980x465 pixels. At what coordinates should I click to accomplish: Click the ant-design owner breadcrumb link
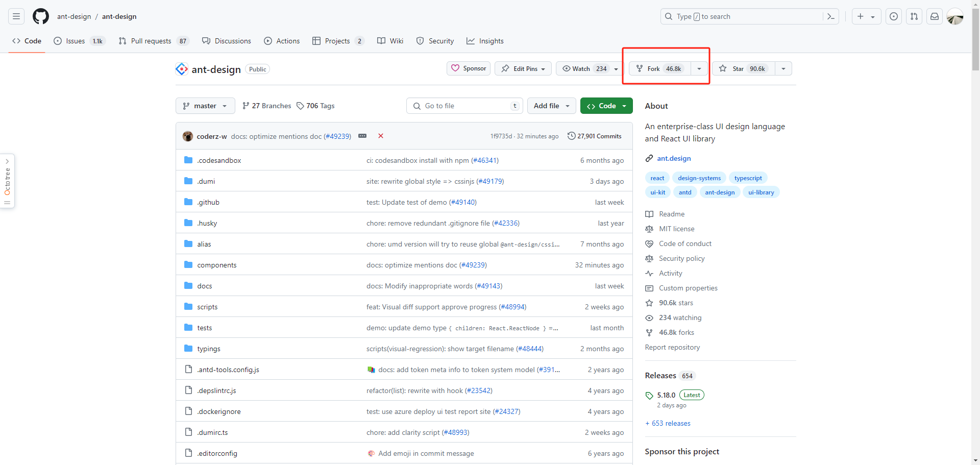[x=74, y=16]
